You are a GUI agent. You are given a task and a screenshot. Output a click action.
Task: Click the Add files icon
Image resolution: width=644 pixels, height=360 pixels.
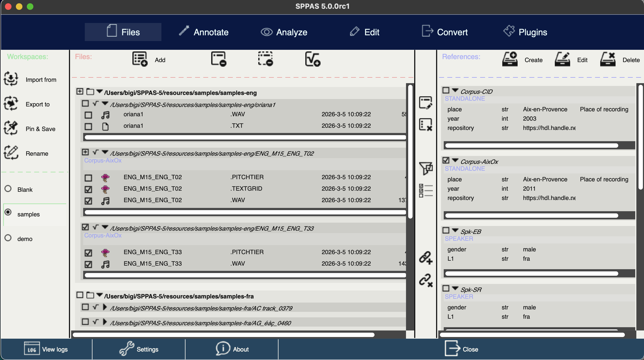pos(139,59)
